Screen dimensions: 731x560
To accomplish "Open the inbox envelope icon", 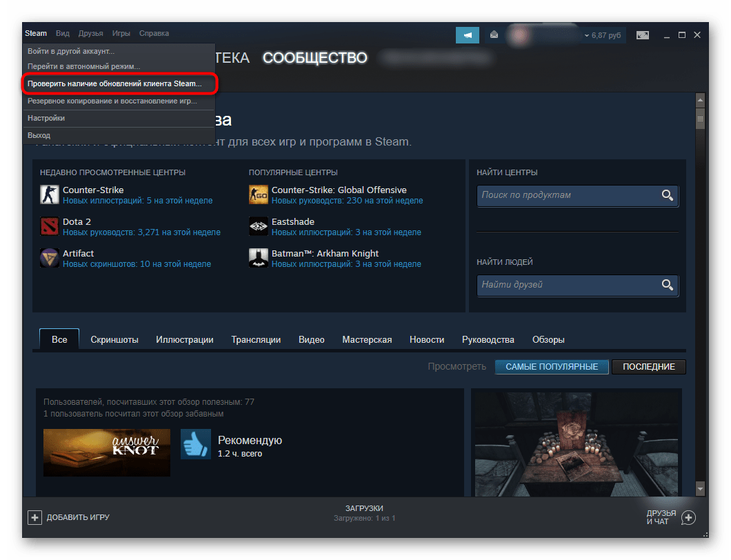I will 494,34.
